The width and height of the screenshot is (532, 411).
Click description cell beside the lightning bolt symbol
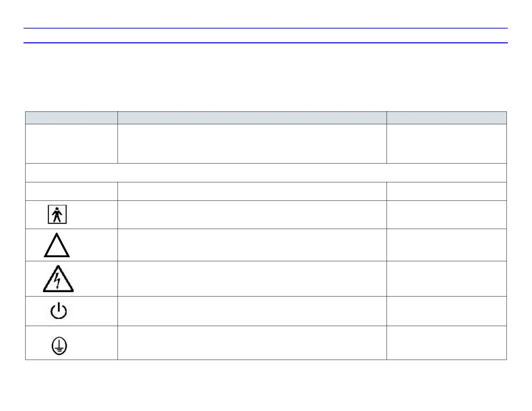[x=252, y=279]
